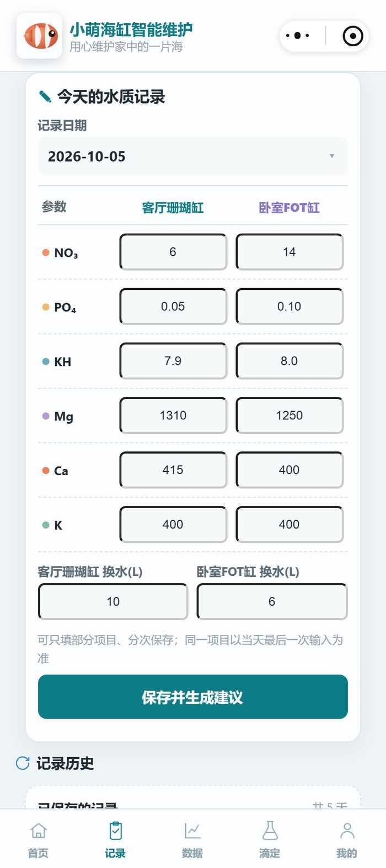Select the 客厅珊瑚缸 column header
Image resolution: width=386 pixels, height=868 pixels.
(x=173, y=208)
